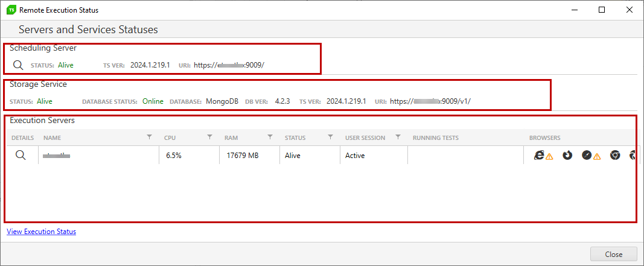
Task: Open execution server row details magnifier
Action: click(21, 155)
